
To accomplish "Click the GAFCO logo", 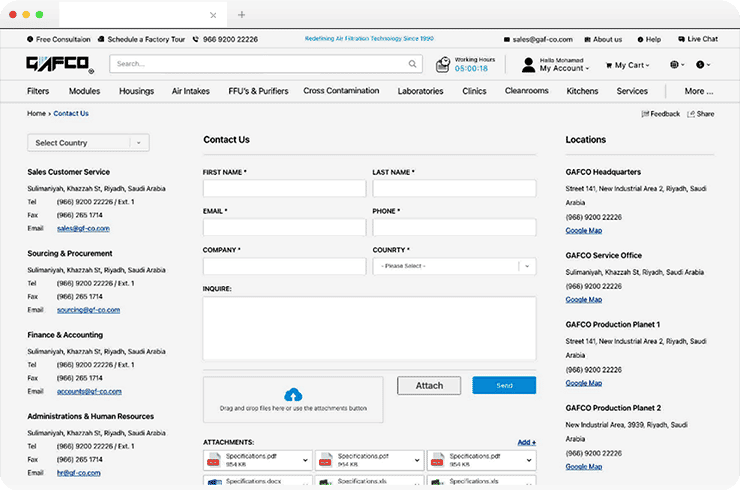I will tap(60, 64).
